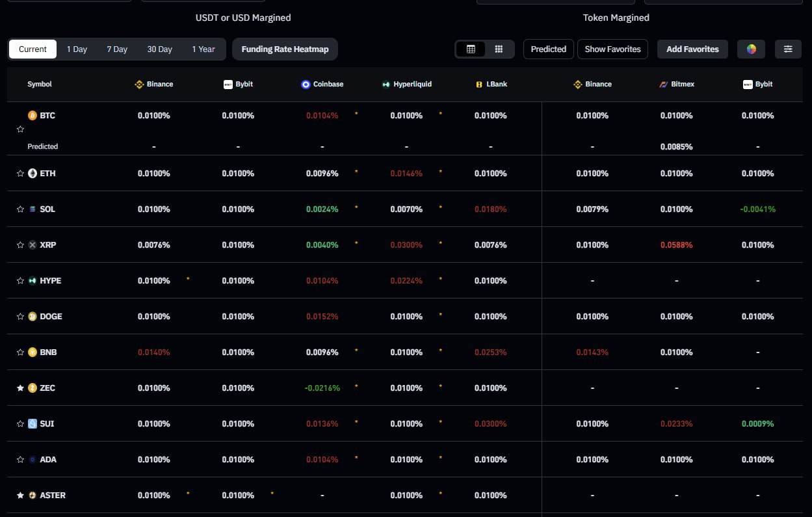Open the filter settings icon
Image resolution: width=812 pixels, height=517 pixels.
[x=788, y=49]
